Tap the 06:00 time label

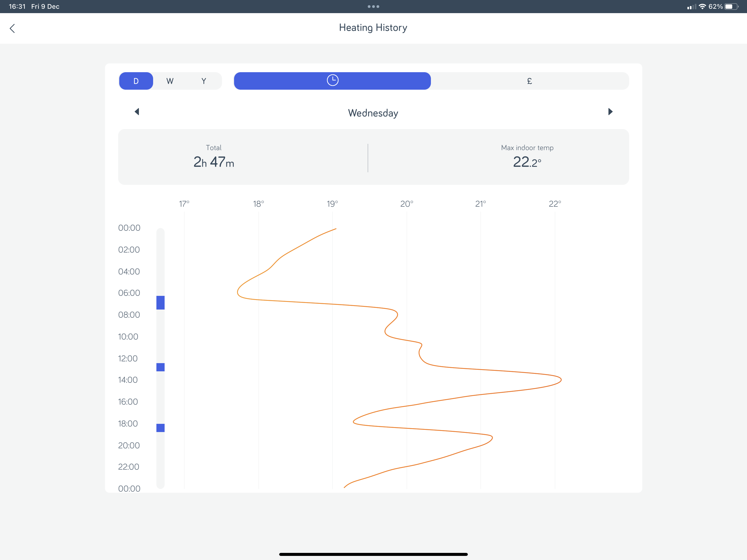point(129,293)
